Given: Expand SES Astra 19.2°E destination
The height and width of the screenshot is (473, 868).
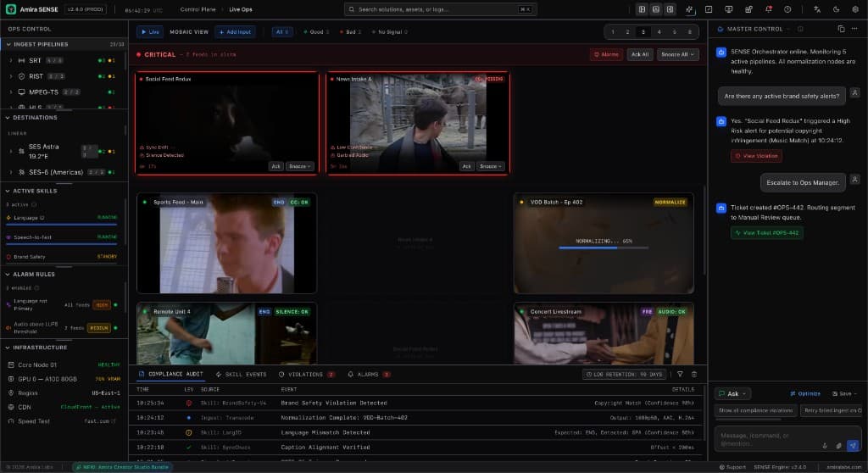Looking at the screenshot, I should pyautogui.click(x=10, y=151).
